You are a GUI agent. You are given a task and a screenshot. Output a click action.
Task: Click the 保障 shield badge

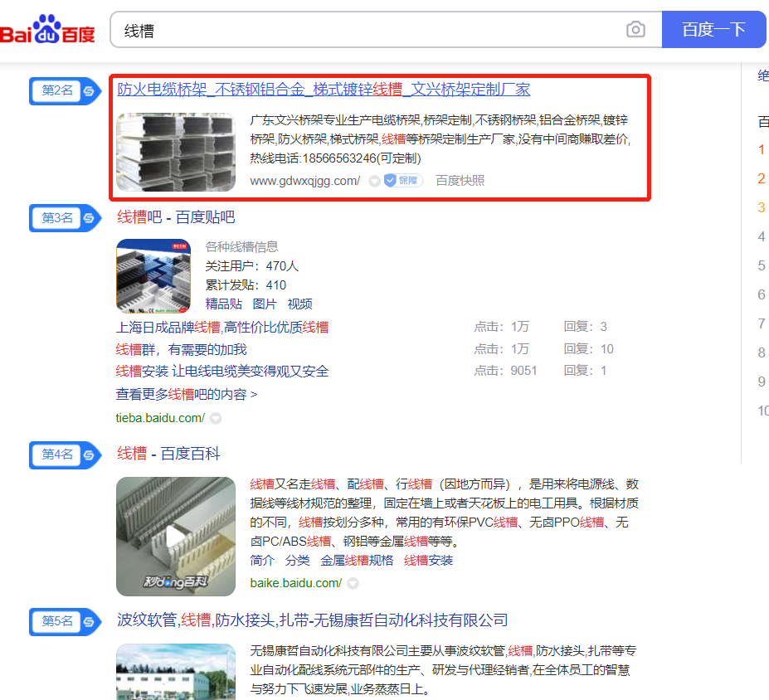(402, 181)
